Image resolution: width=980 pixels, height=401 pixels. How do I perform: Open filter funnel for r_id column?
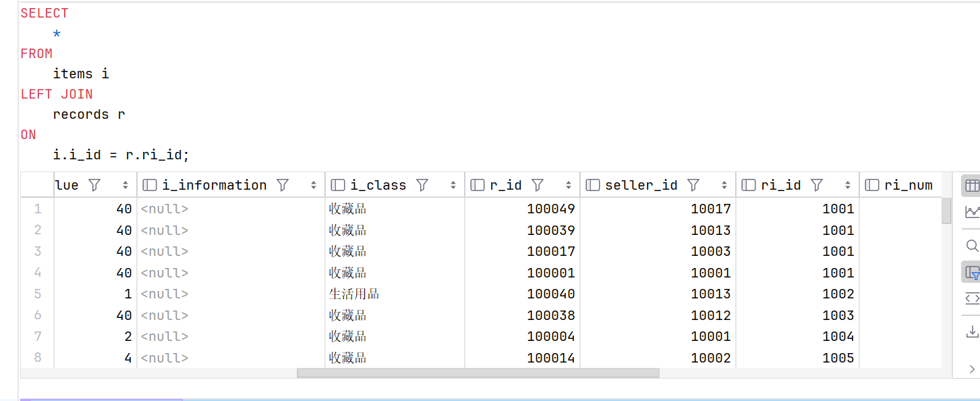point(538,185)
